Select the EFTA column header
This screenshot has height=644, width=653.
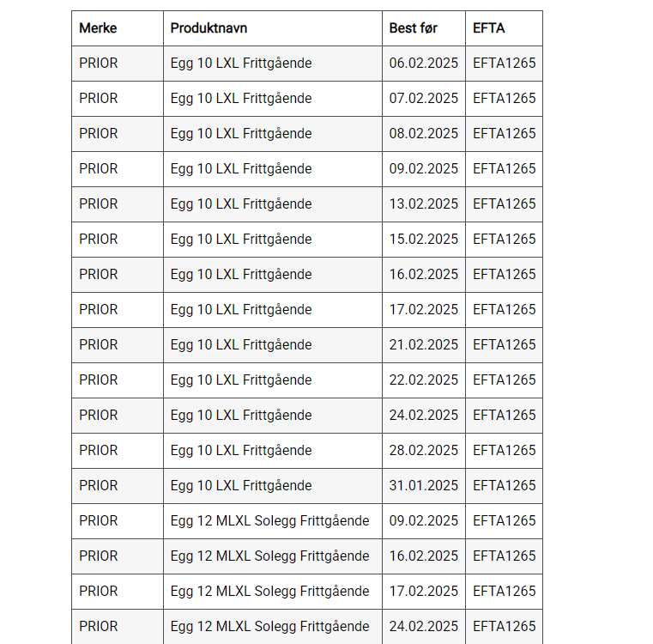click(x=489, y=28)
